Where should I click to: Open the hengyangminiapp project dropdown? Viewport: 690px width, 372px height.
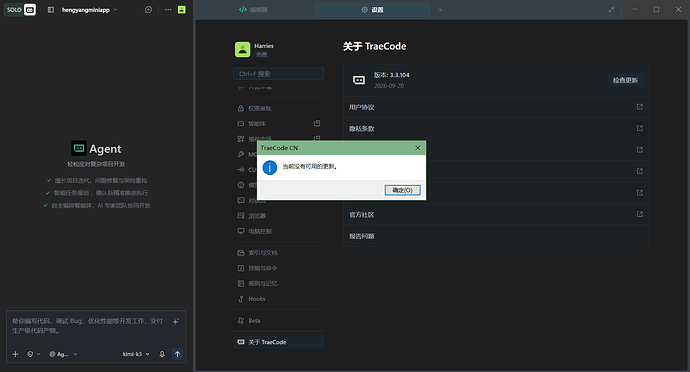(x=90, y=10)
